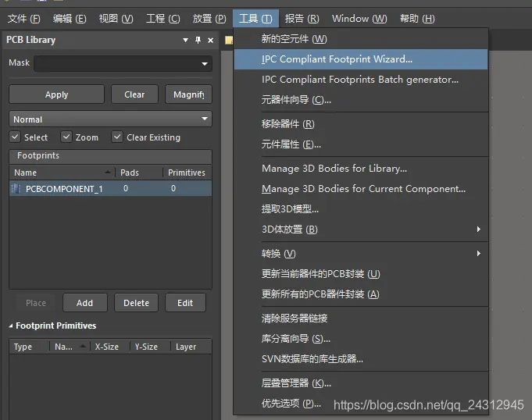The width and height of the screenshot is (532, 420).
Task: Open the 报告 (R) menu
Action: pyautogui.click(x=302, y=18)
